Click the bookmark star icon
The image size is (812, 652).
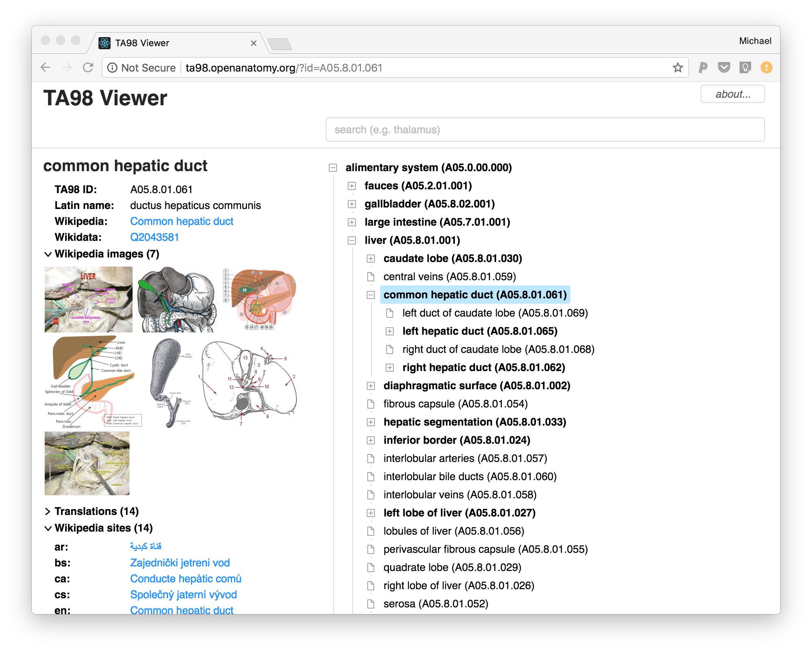[678, 68]
